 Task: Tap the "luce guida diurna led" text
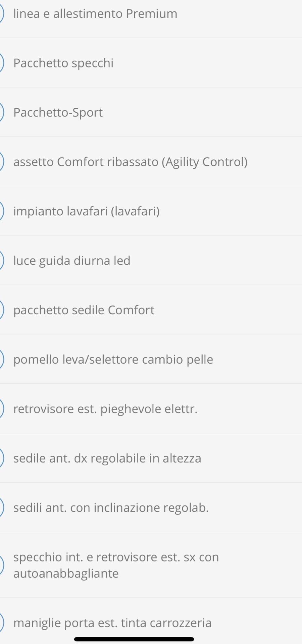tap(72, 261)
